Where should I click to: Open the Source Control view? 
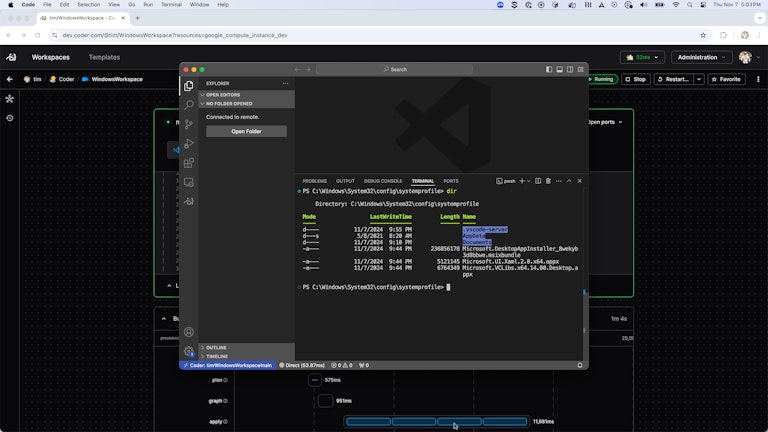(x=188, y=124)
